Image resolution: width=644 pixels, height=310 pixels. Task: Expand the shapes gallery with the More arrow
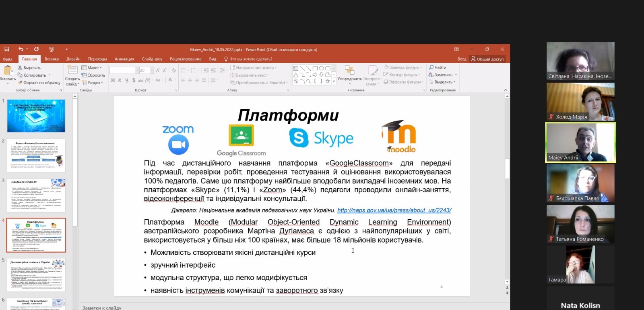tap(334, 81)
